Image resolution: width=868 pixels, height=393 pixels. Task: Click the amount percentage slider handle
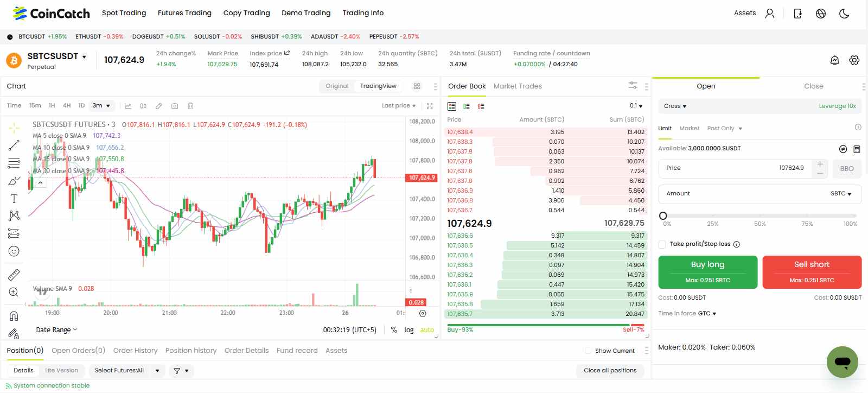coord(663,216)
